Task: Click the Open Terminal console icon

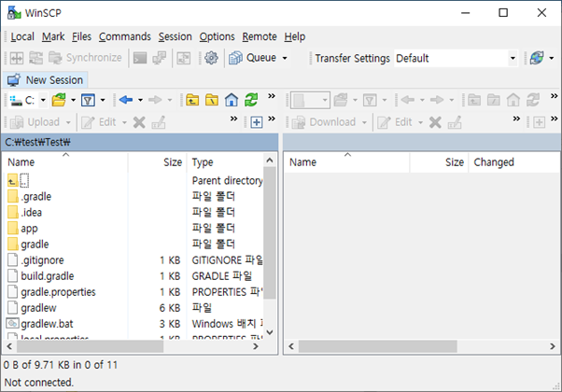Action: (140, 58)
